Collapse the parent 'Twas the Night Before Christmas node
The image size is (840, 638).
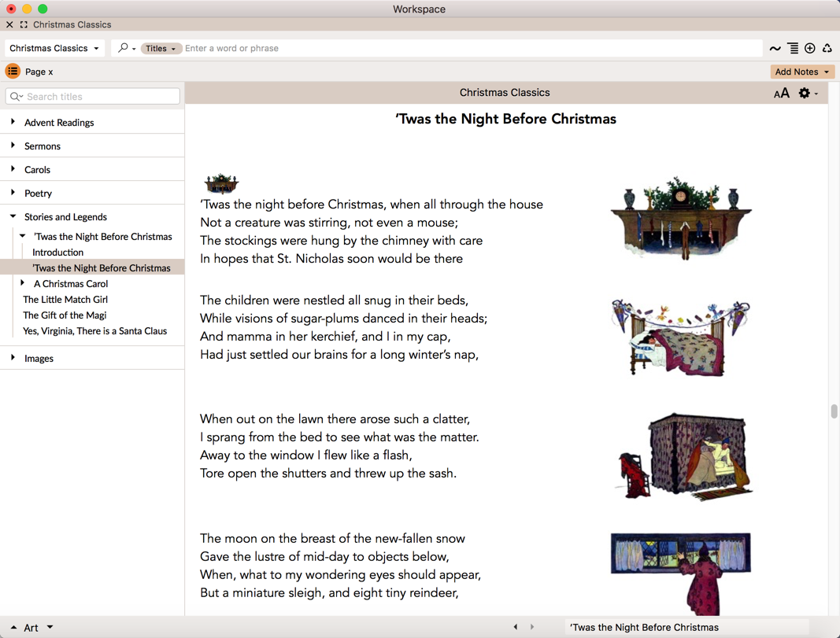pos(23,235)
